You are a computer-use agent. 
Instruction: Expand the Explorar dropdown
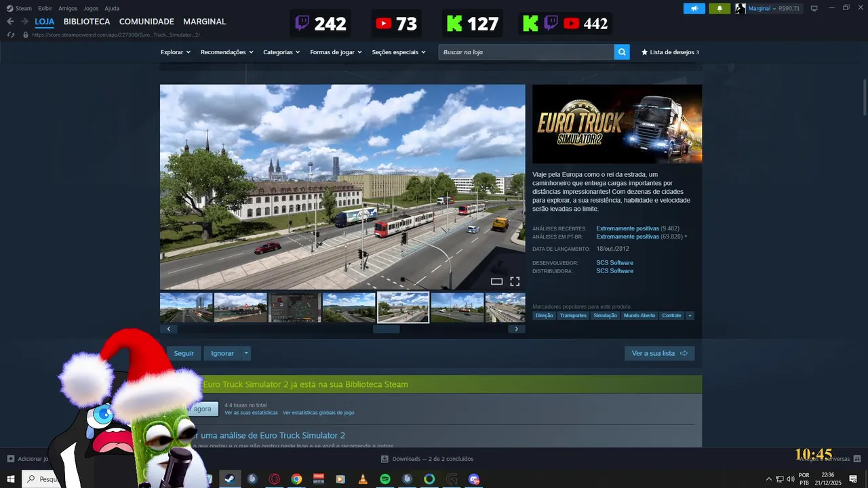[x=175, y=52]
